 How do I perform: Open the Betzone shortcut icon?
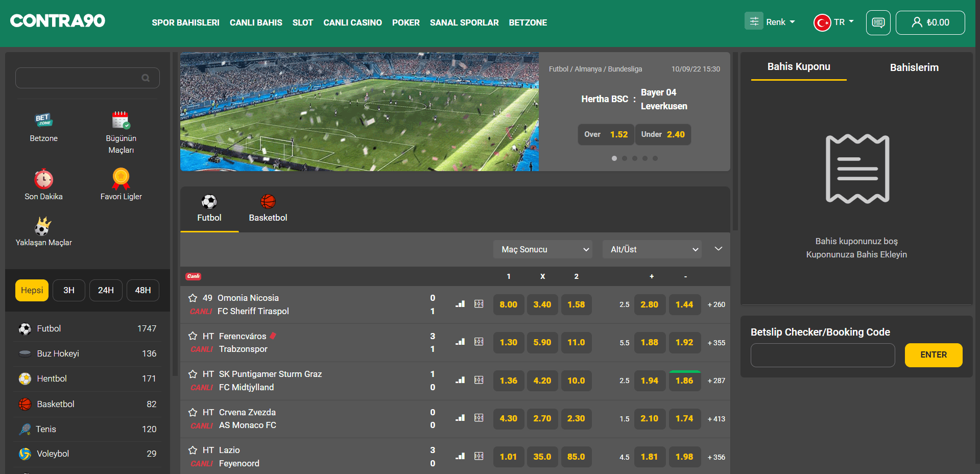coord(43,121)
